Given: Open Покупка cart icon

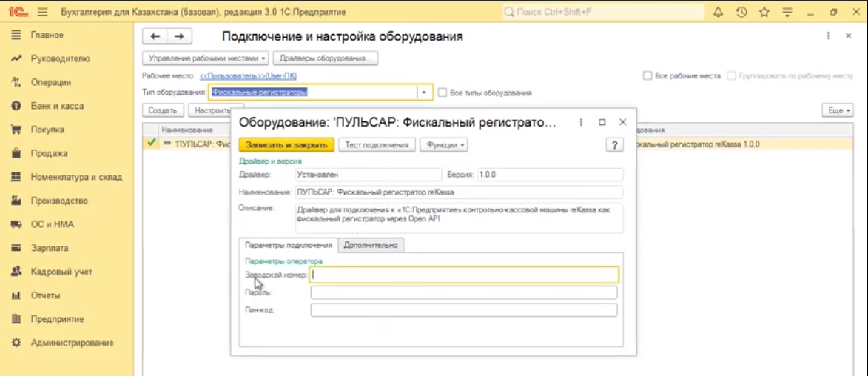Looking at the screenshot, I should point(16,130).
